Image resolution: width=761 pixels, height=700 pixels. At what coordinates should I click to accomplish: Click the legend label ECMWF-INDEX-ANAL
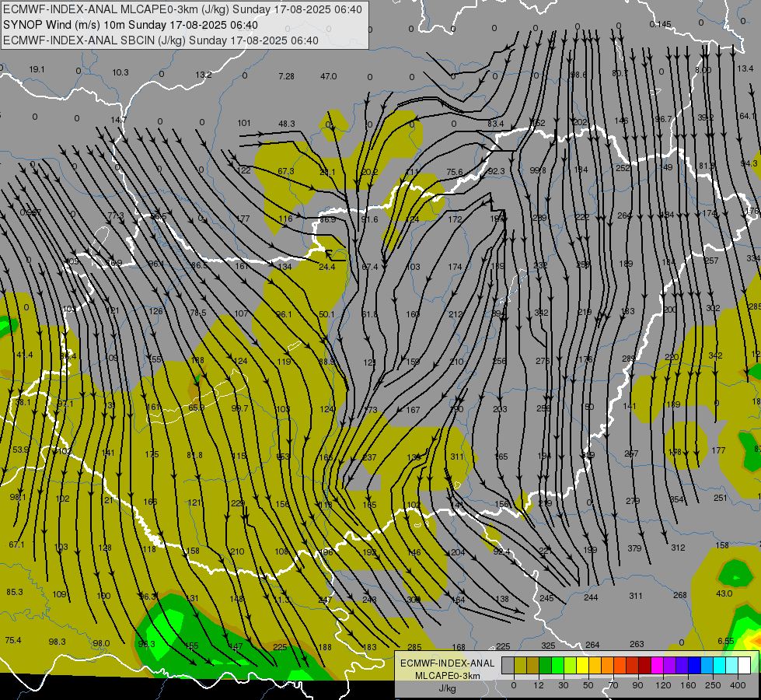(447, 663)
